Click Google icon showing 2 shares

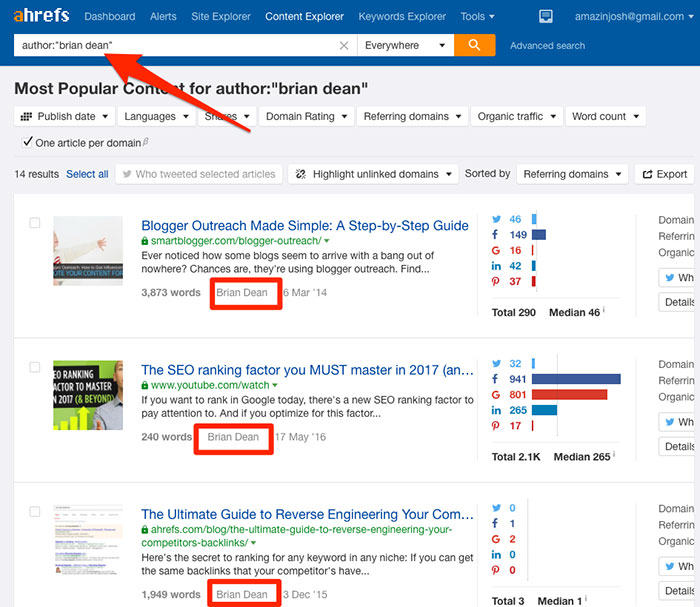pyautogui.click(x=496, y=539)
